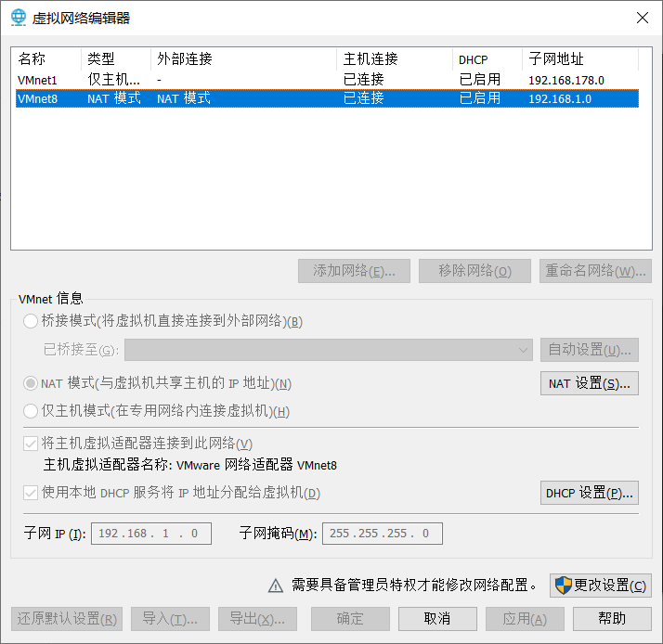Click 导入(T)... button
Screen dimensions: 663x644
tap(170, 619)
